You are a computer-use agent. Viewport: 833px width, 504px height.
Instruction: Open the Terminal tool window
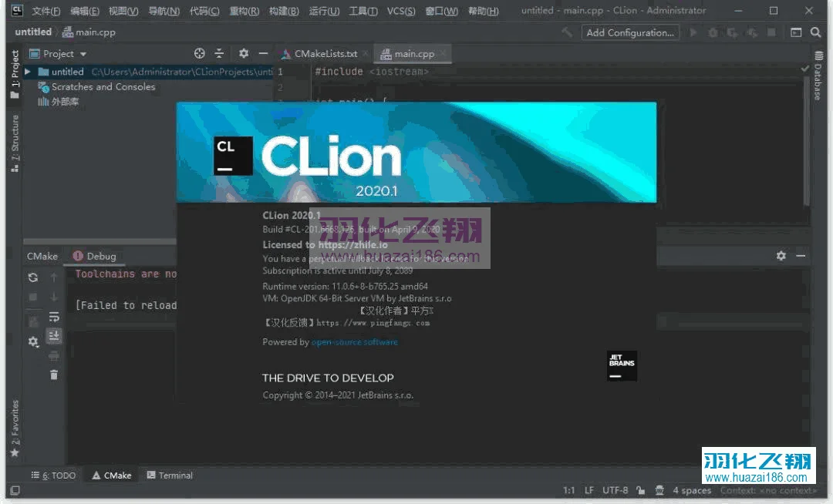tap(170, 475)
